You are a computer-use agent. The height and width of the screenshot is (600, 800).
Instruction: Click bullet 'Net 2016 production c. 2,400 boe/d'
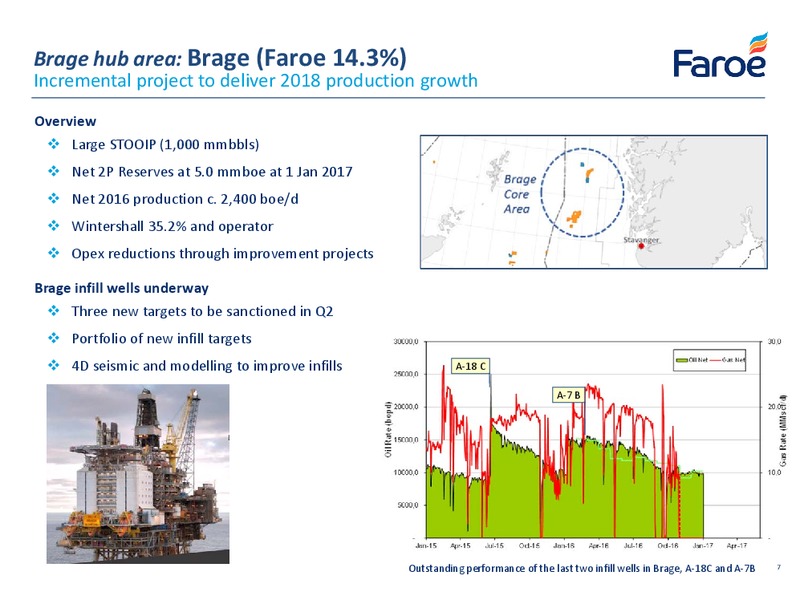(x=185, y=199)
